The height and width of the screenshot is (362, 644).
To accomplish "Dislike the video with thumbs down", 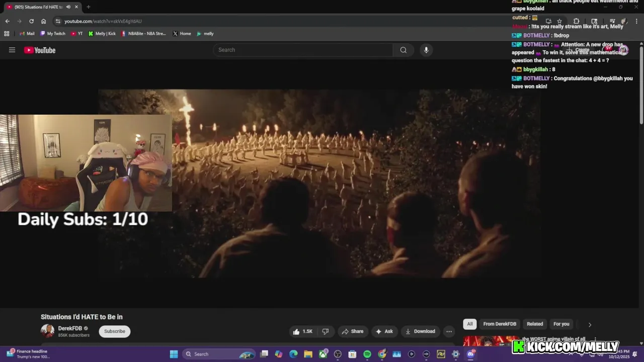I will tap(326, 331).
